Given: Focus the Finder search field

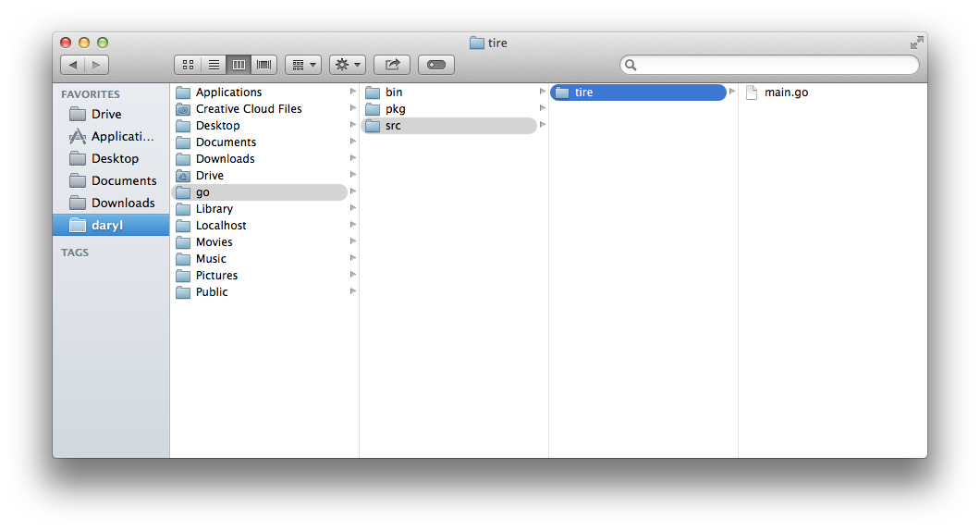Looking at the screenshot, I should click(769, 65).
